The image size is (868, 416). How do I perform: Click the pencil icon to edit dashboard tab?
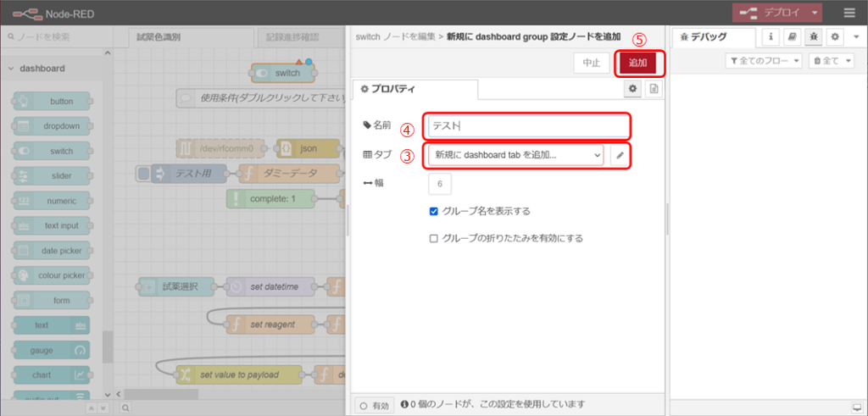pyautogui.click(x=620, y=155)
